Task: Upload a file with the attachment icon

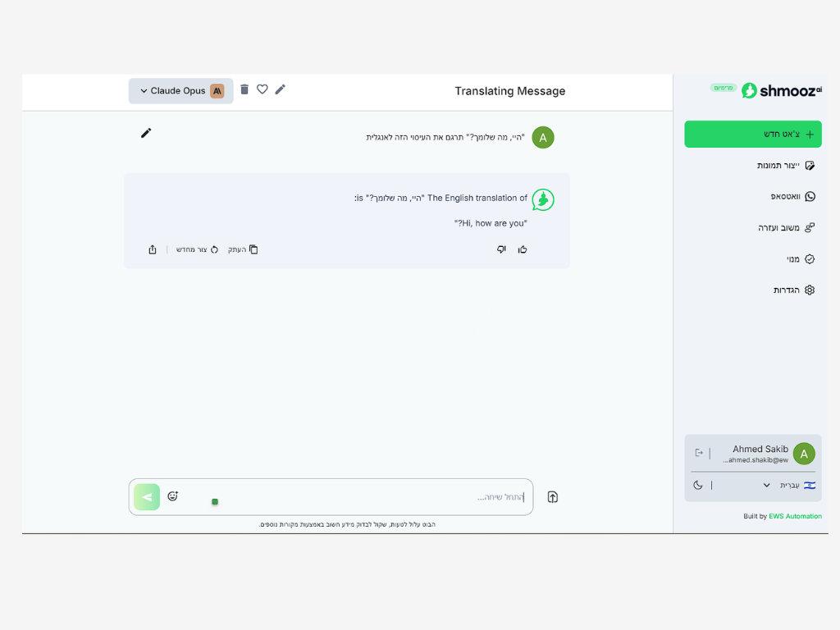Action: tap(552, 497)
